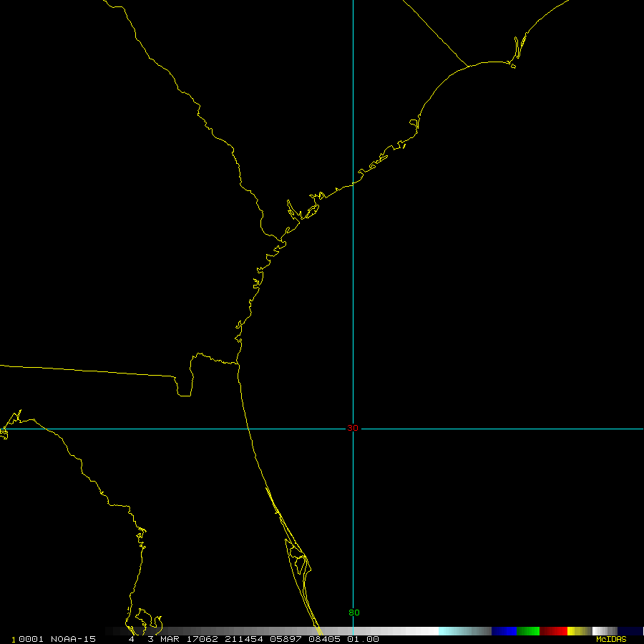Select the resolution value 01.00
The width and height of the screenshot is (644, 644).
point(363,639)
